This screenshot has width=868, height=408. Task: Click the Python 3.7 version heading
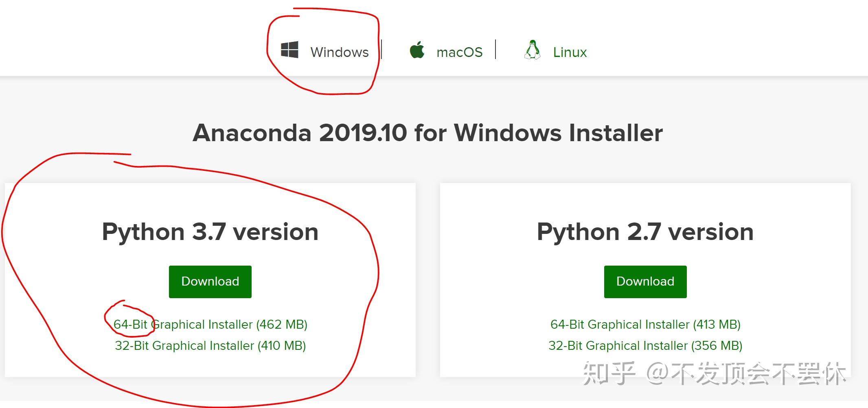pos(210,231)
